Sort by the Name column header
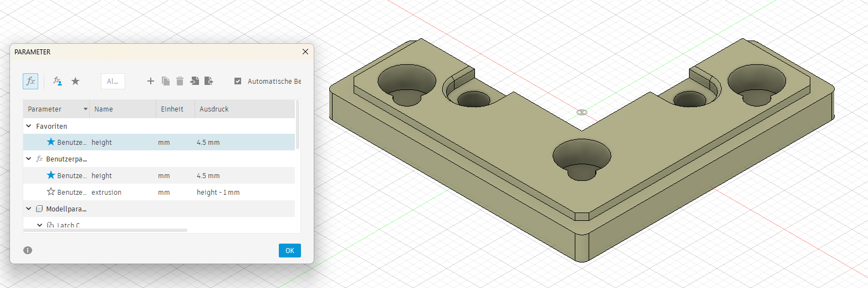The image size is (868, 288). click(x=122, y=109)
